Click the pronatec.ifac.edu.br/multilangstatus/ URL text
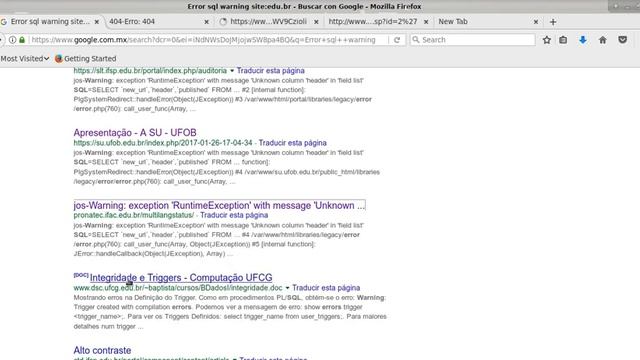The width and height of the screenshot is (640, 360). pyautogui.click(x=134, y=215)
